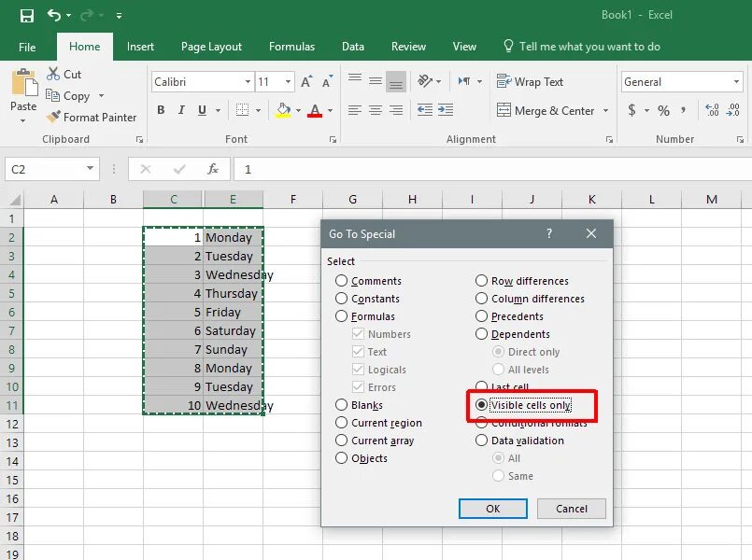Expand the Copy options arrow
752x560 pixels.
(101, 96)
